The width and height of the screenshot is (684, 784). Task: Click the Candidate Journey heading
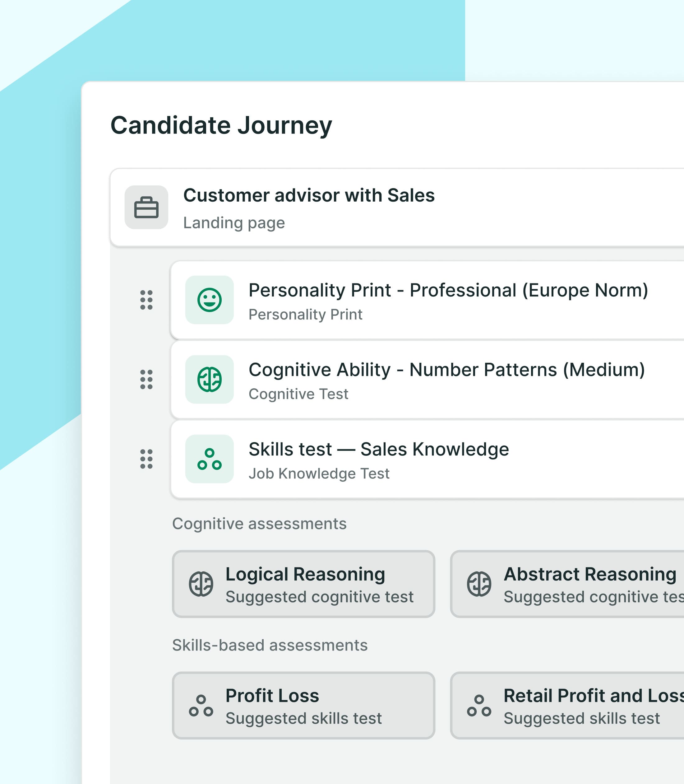pyautogui.click(x=221, y=125)
